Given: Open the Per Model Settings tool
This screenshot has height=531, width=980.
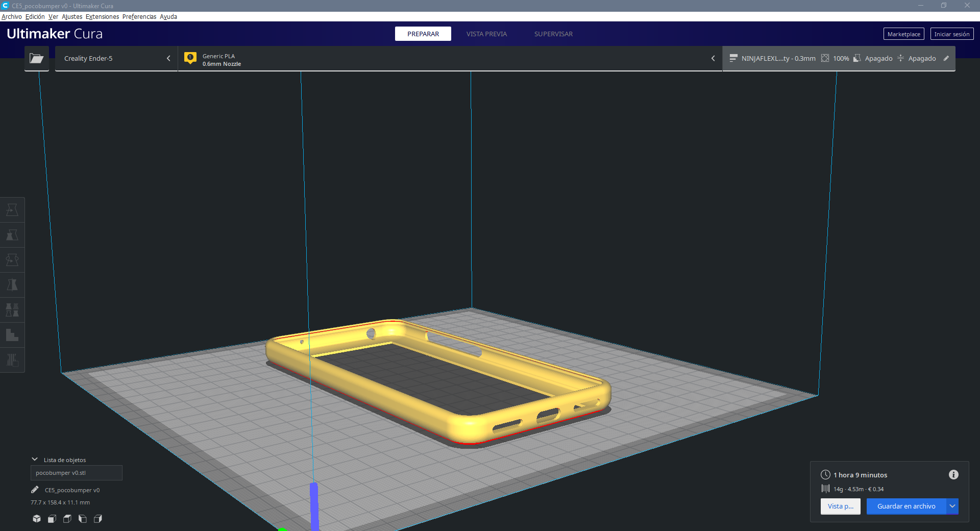Looking at the screenshot, I should (x=12, y=309).
